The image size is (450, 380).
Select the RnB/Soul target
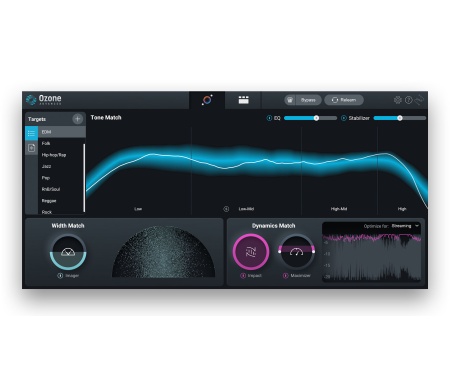pyautogui.click(x=60, y=189)
